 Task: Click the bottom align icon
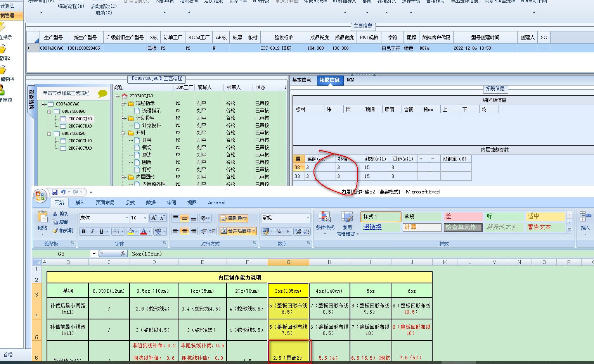193,218
